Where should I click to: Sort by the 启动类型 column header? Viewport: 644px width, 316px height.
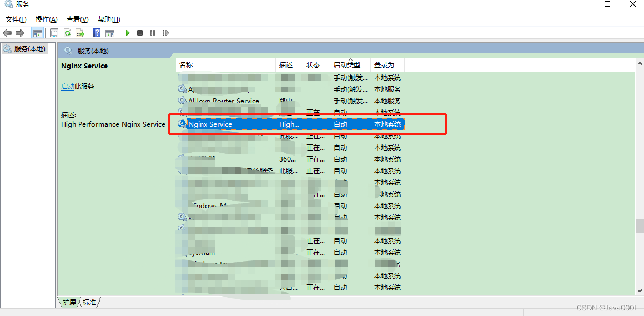click(350, 65)
